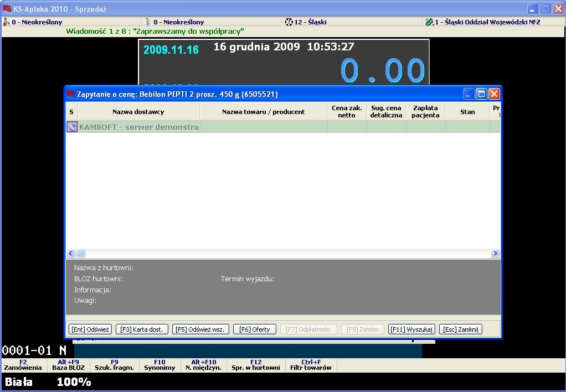Select F10 Synonimy in bottom function bar

[159, 365]
